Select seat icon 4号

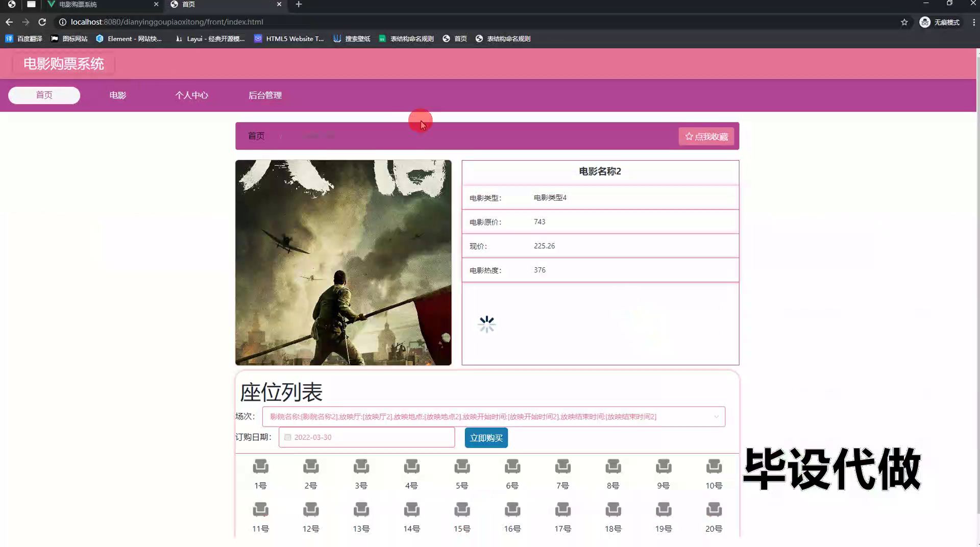[x=412, y=466]
